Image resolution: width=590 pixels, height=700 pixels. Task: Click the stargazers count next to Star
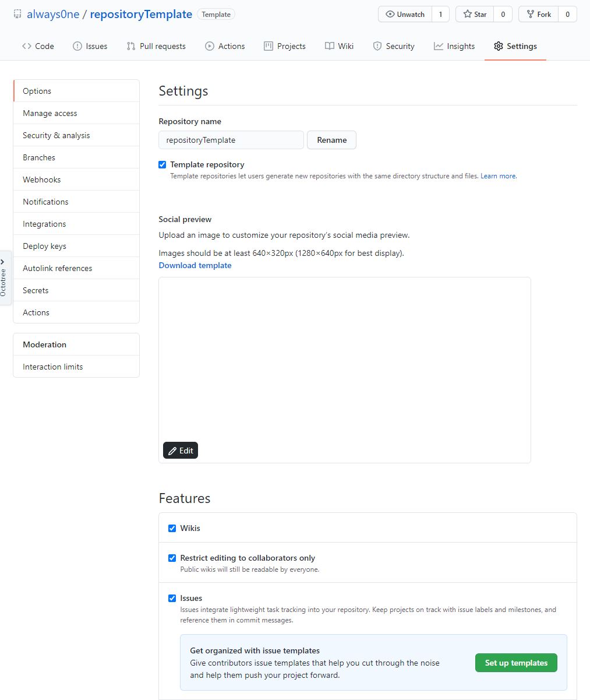click(503, 15)
